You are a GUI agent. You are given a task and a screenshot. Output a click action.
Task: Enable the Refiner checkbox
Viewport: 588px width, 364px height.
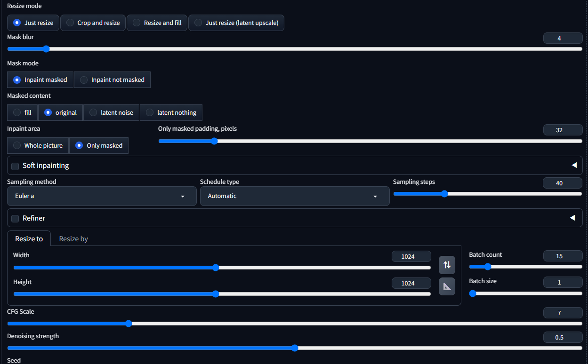15,218
